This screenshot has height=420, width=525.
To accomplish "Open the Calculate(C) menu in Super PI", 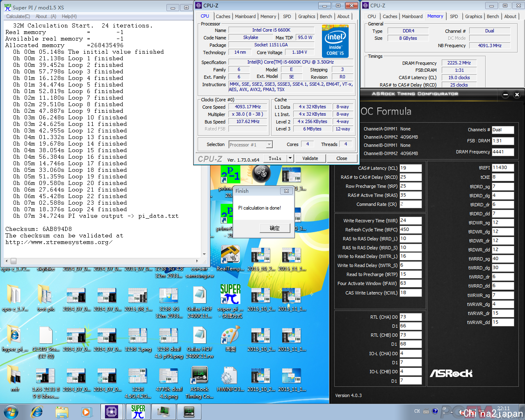I will 18,16.
